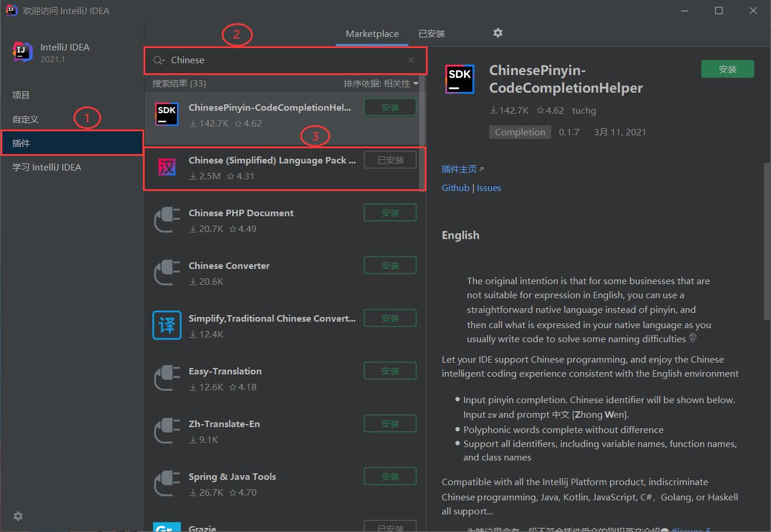Click the date 3月 11, 2021
The image size is (771, 532).
click(x=620, y=132)
